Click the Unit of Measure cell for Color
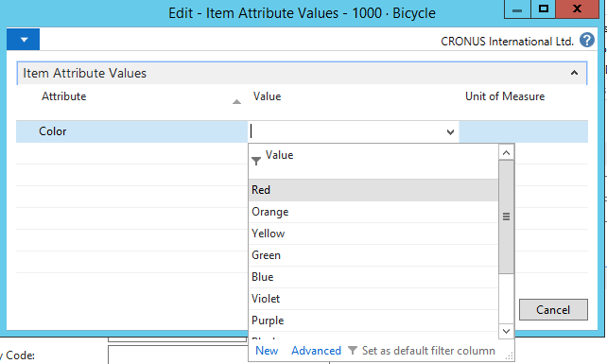 click(524, 131)
